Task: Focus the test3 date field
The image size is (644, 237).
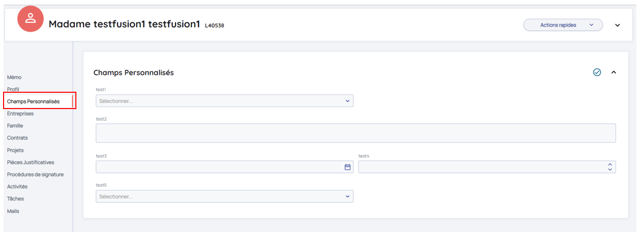Action: 219,167
